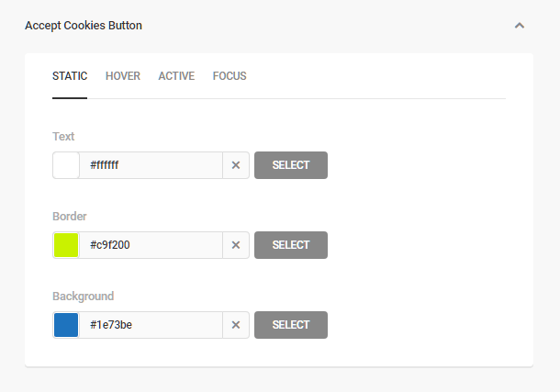Click SELECT button for Border color
Viewport: 560px width, 392px height.
(x=291, y=245)
